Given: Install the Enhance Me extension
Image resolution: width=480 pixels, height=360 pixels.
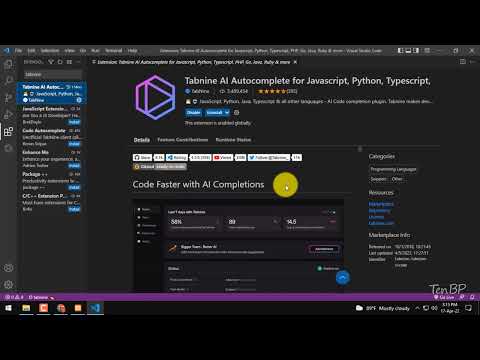Looking at the screenshot, I should 74,166.
